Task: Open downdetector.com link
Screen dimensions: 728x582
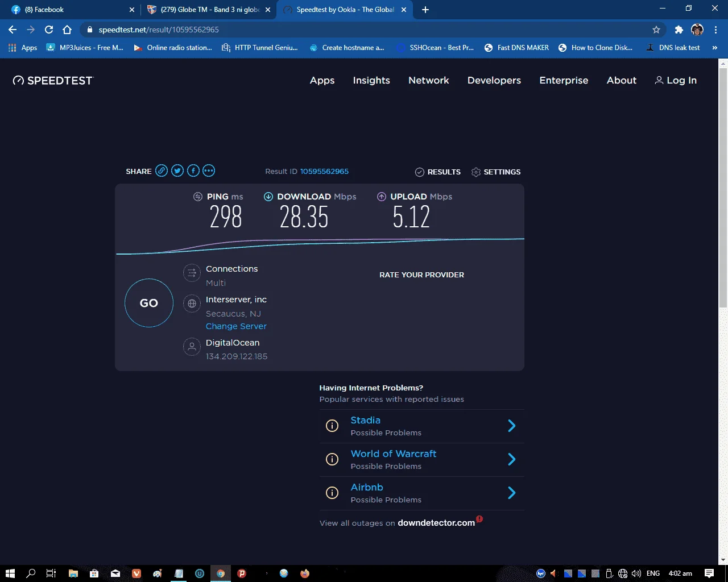Action: (436, 523)
